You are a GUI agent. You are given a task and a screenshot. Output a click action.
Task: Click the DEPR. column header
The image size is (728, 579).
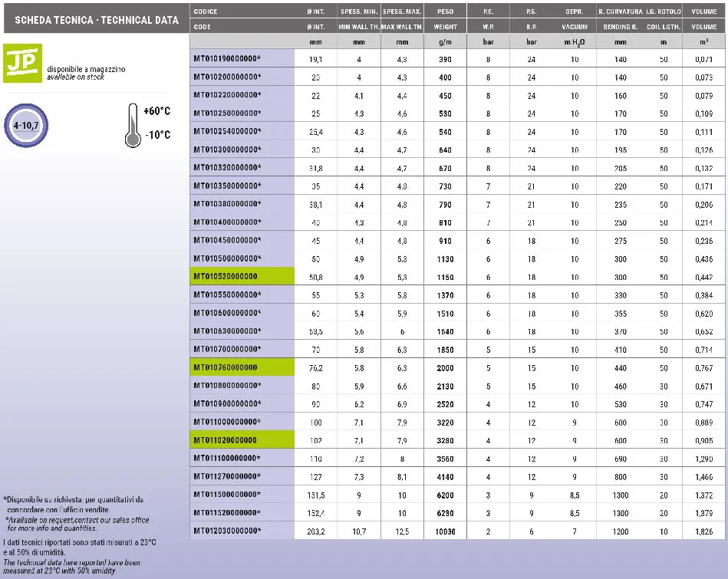click(x=574, y=12)
